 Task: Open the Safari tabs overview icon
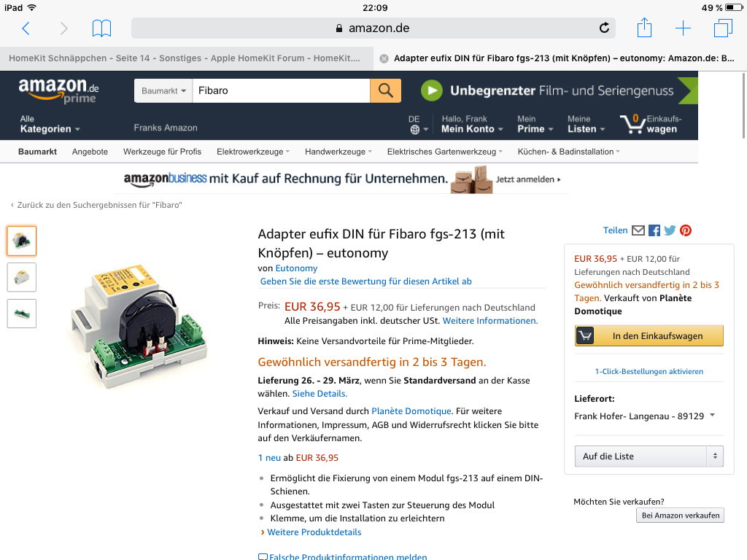click(x=723, y=28)
